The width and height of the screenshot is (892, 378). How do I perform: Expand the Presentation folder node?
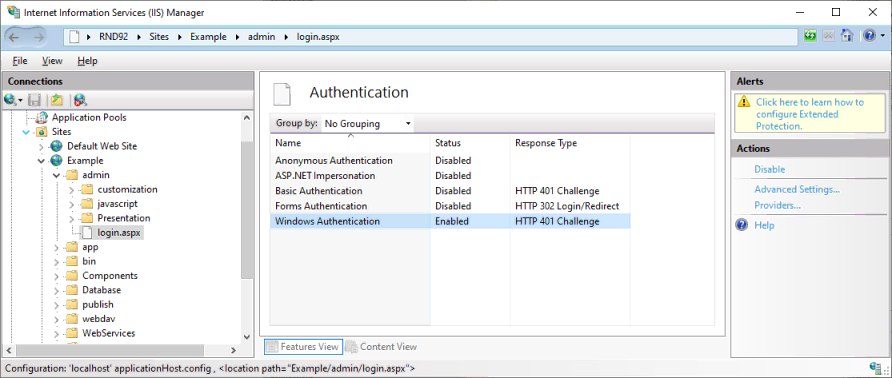[x=71, y=219]
